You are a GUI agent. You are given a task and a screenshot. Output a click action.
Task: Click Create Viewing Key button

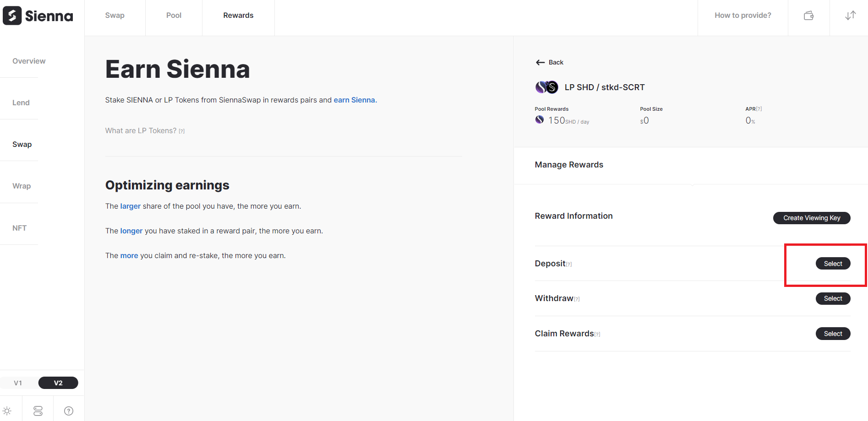[812, 218]
